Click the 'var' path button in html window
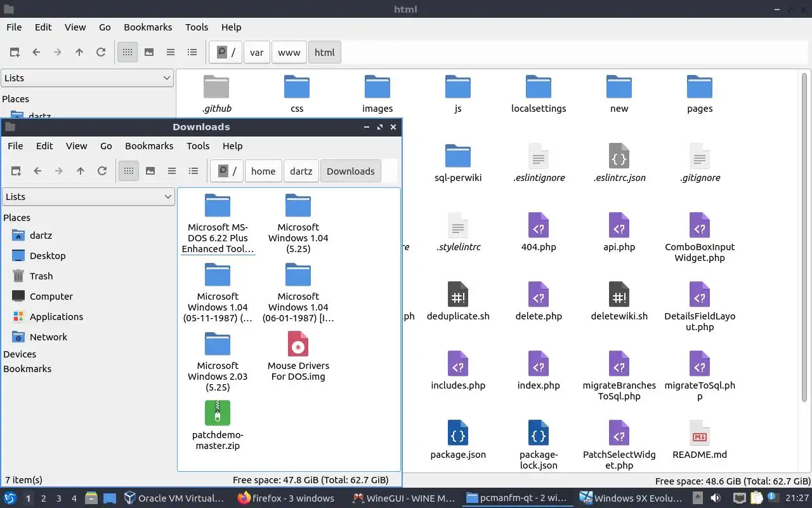Viewport: 812px width, 508px height. (257, 52)
